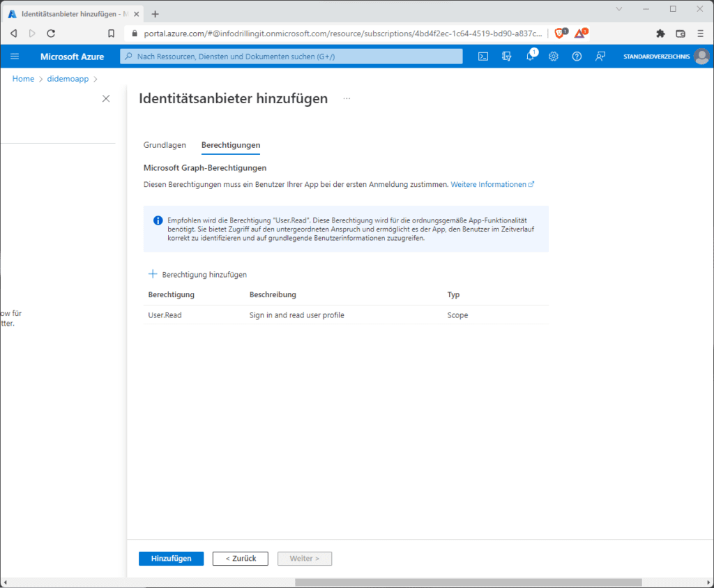Open the Brave wallet icon
Viewport: 714px width, 588px height.
pos(681,33)
